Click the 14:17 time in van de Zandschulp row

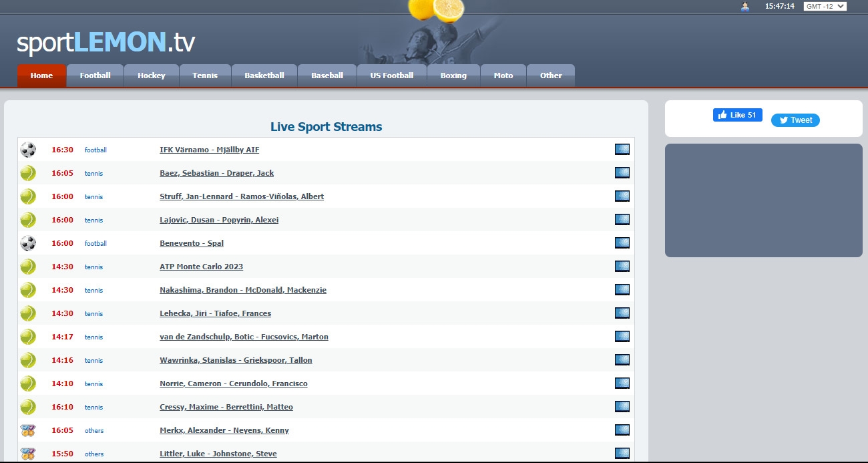tap(62, 337)
